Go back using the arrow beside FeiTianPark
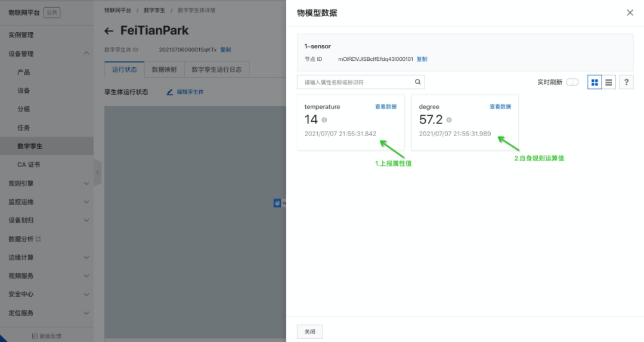 tap(109, 31)
